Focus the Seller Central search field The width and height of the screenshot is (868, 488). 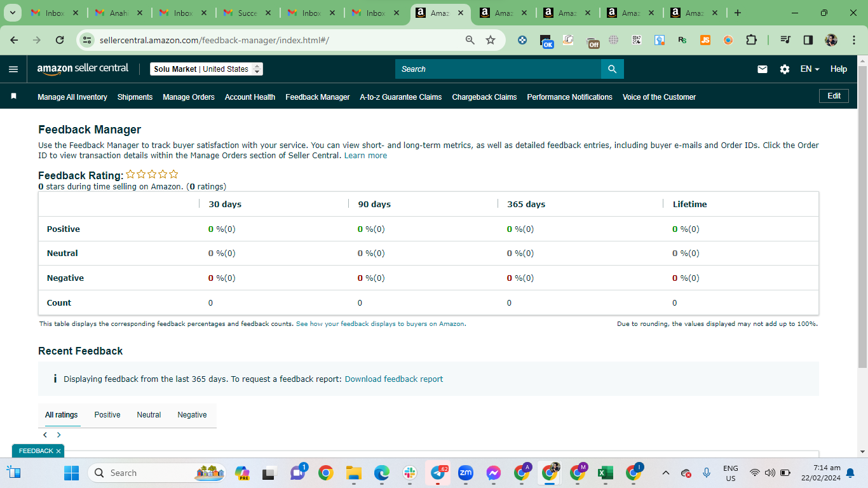click(x=498, y=69)
